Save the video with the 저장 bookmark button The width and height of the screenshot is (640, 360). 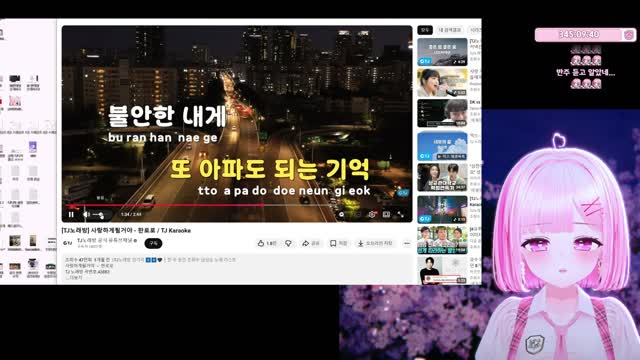click(338, 243)
